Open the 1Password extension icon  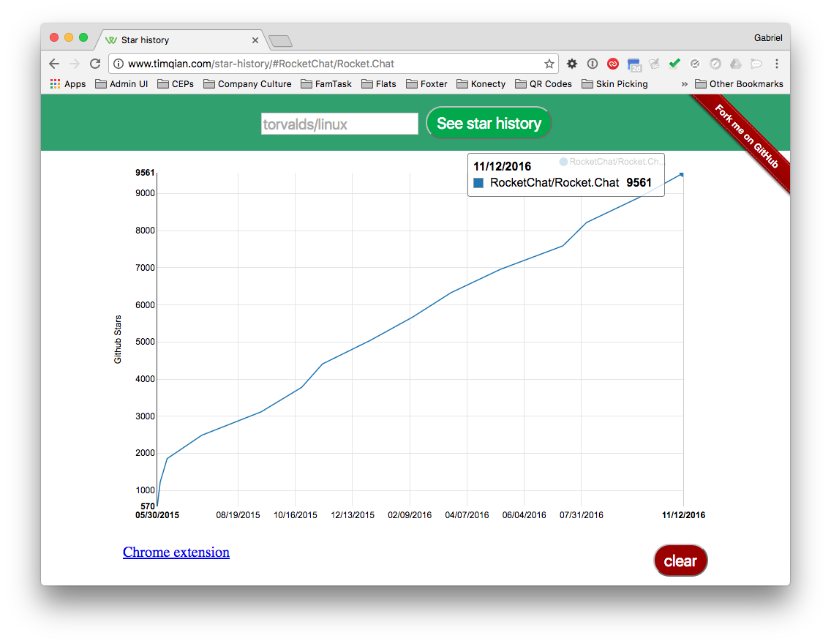coord(593,64)
